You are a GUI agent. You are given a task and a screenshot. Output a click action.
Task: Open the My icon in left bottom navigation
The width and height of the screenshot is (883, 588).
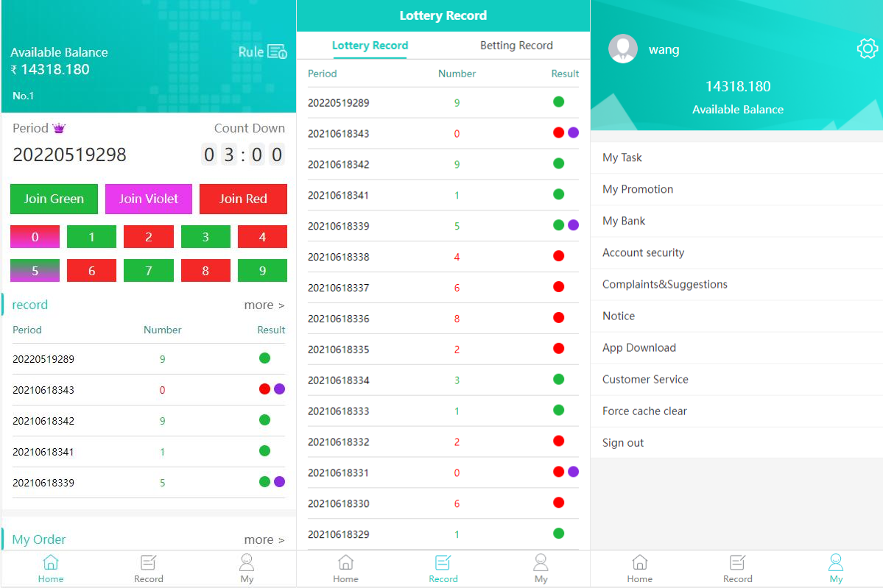(x=247, y=567)
